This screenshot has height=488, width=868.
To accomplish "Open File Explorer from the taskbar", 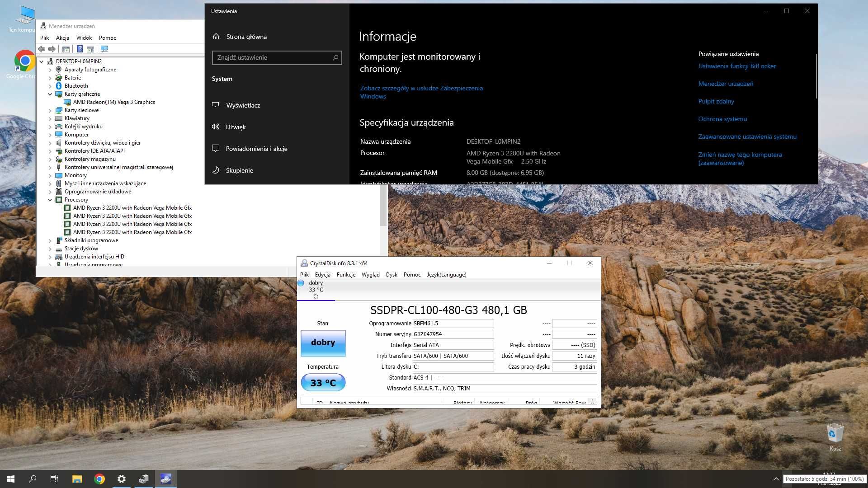I will pos(77,479).
